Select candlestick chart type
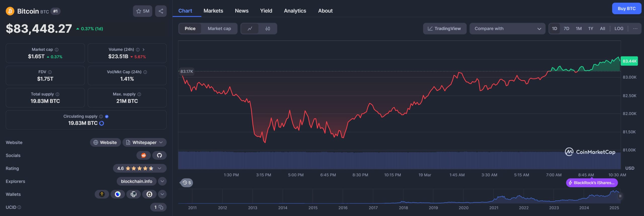644x216 pixels. pyautogui.click(x=268, y=28)
